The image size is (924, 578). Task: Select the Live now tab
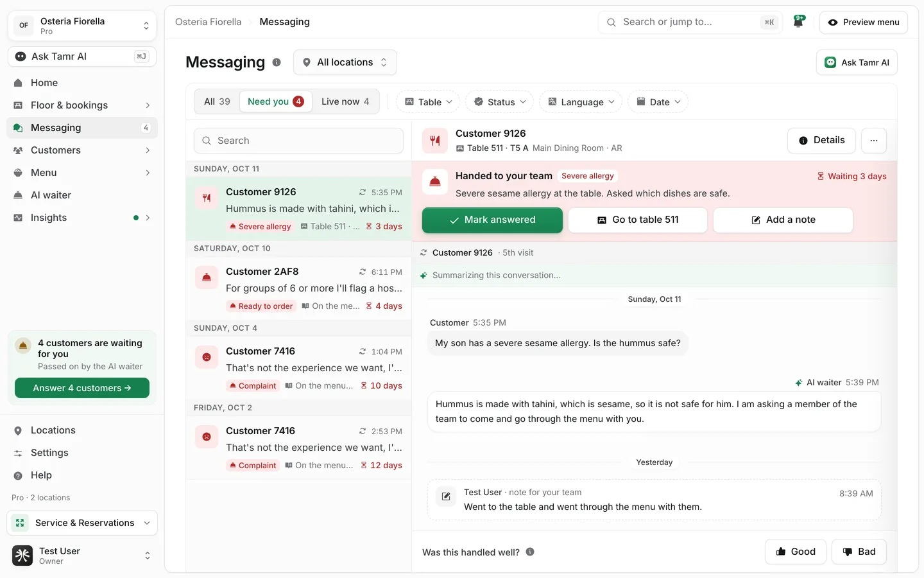click(345, 101)
